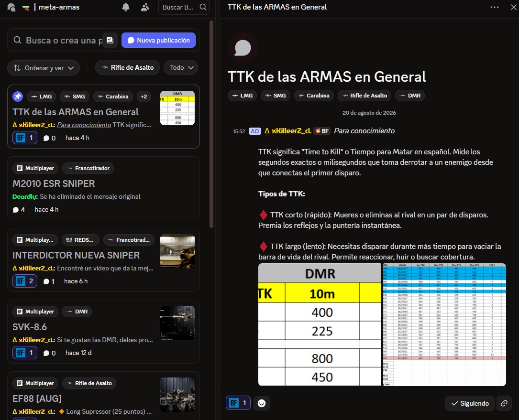Open DMR thumbnail on TTK de las ARMAS card
Viewport: 519px width, 420px height.
pyautogui.click(x=177, y=108)
